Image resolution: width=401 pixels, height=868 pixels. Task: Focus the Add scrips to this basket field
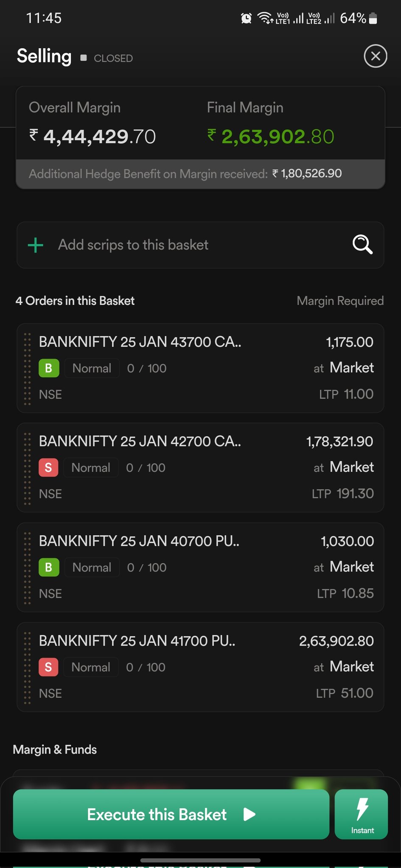click(200, 245)
